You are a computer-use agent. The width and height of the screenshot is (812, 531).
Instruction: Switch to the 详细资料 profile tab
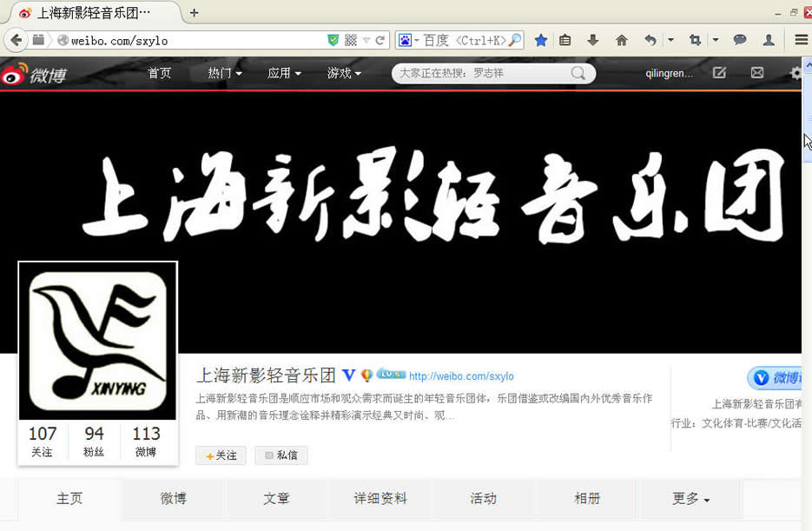pyautogui.click(x=380, y=498)
